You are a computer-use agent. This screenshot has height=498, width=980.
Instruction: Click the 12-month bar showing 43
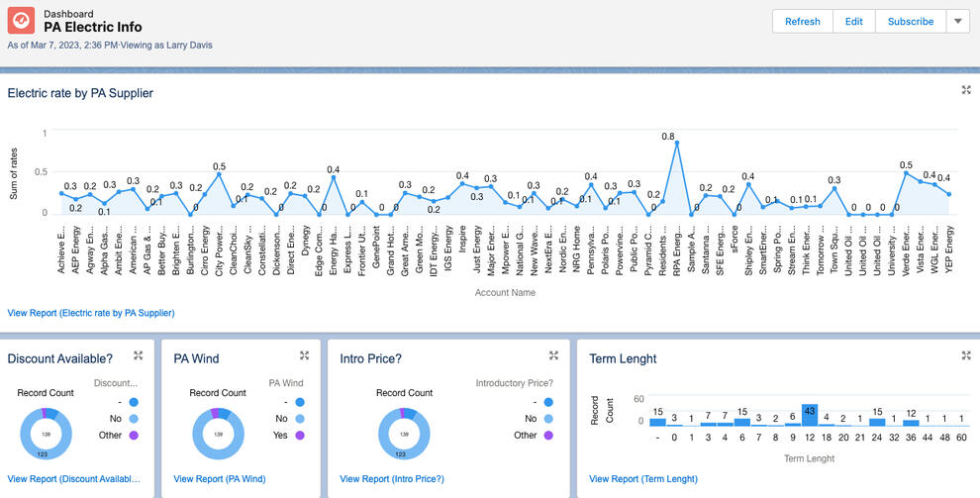pos(810,416)
